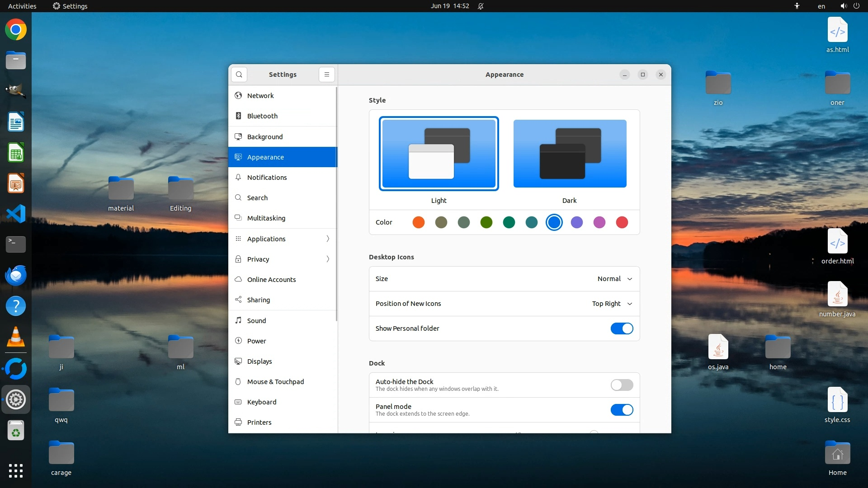
Task: Open the Background settings panel
Action: click(265, 136)
